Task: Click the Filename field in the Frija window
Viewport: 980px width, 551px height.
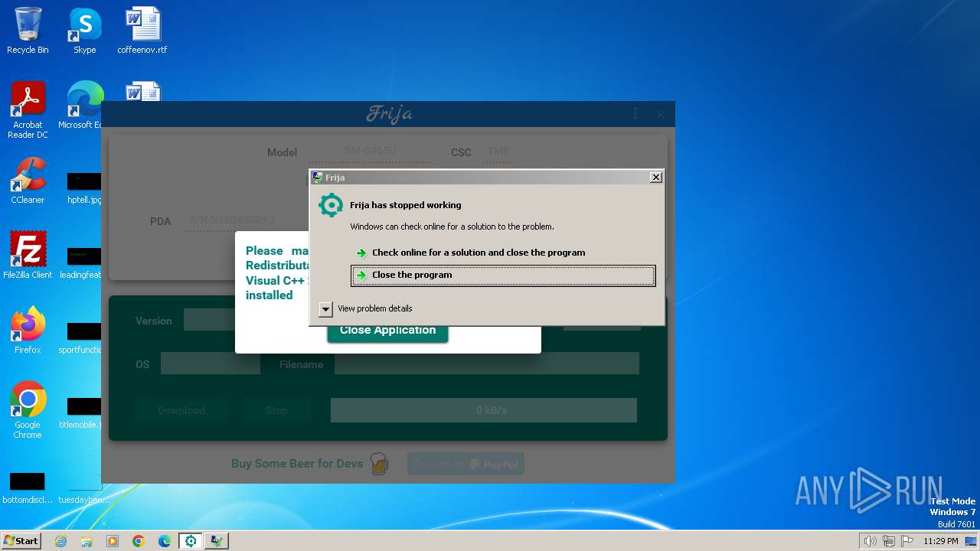Action: (487, 364)
